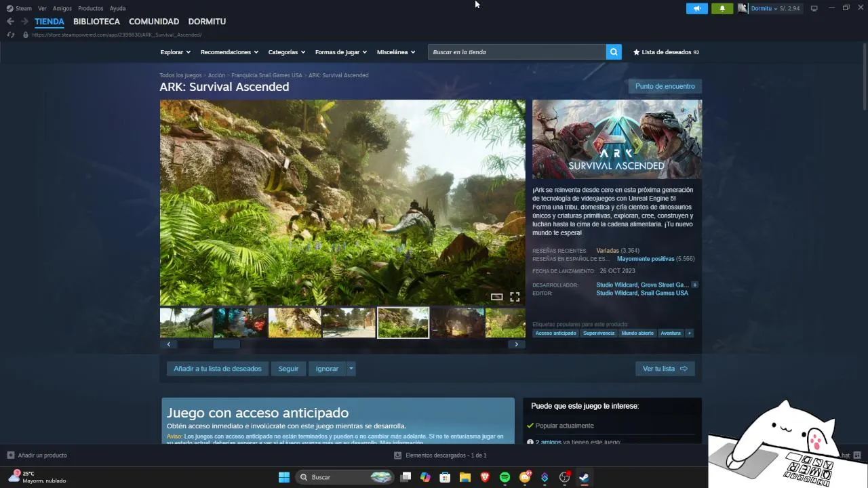Open Punto de encuentro community hub
Screen dimensions: 868x488
[665, 86]
